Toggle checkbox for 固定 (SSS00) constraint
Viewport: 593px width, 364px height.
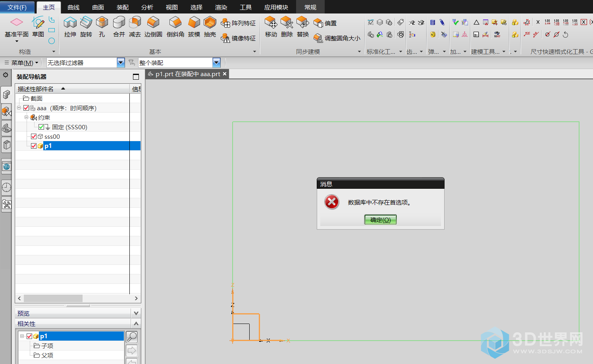pos(41,127)
